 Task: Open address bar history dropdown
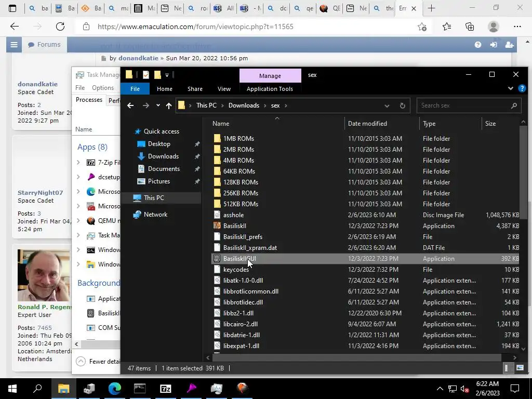click(387, 105)
